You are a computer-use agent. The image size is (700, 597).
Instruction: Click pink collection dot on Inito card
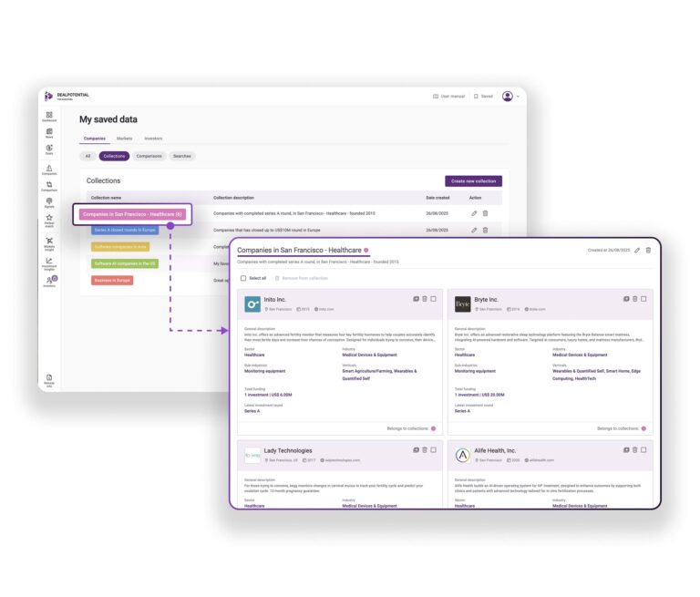click(x=433, y=427)
